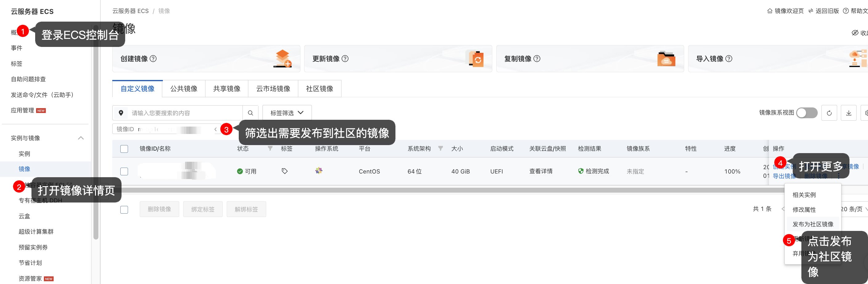
Task: Check the select-all checkbox in table header
Action: click(x=124, y=149)
